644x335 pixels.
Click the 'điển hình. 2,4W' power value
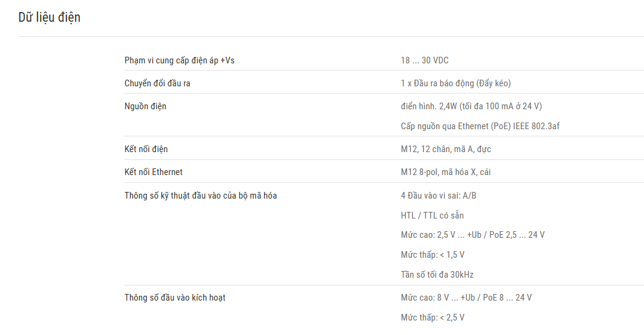471,106
